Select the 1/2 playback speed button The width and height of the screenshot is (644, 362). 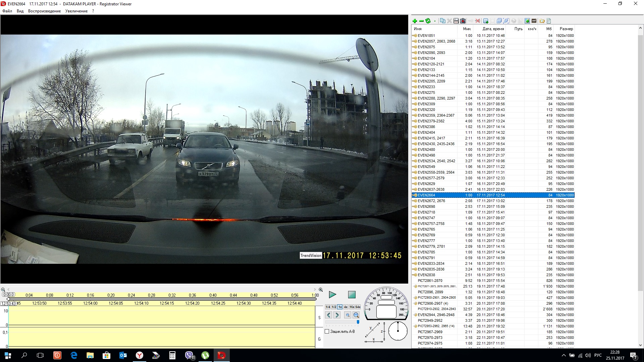(334, 307)
